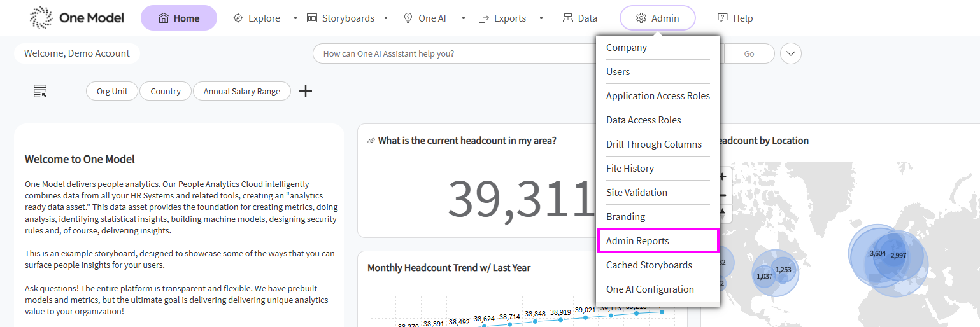Add a new filter with plus icon

pos(306,91)
